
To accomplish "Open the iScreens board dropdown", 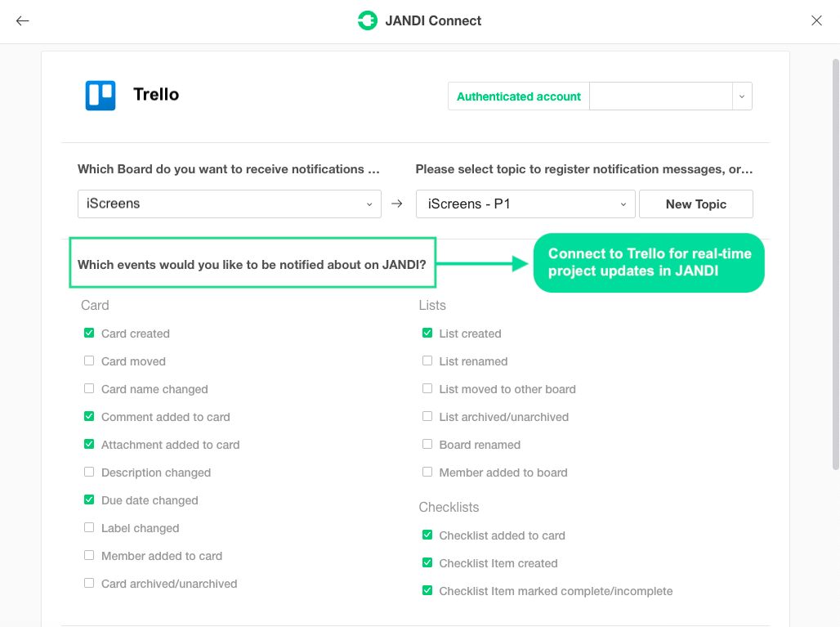I will 230,204.
